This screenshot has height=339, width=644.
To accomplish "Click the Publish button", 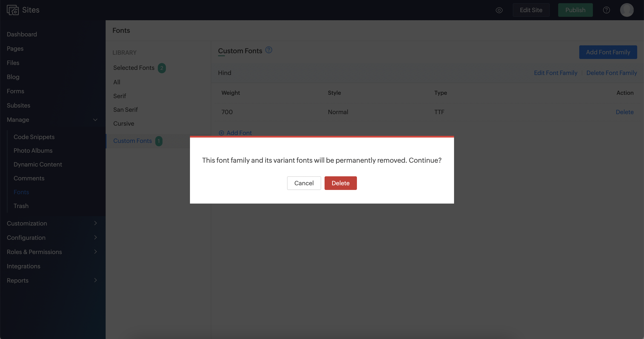I will coord(575,10).
